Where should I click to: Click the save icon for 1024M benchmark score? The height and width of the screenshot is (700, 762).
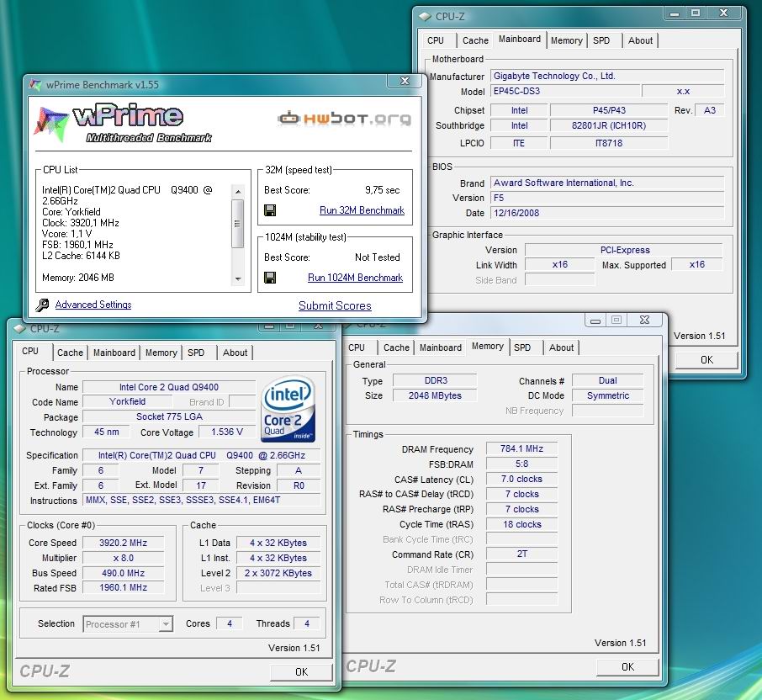[x=270, y=278]
